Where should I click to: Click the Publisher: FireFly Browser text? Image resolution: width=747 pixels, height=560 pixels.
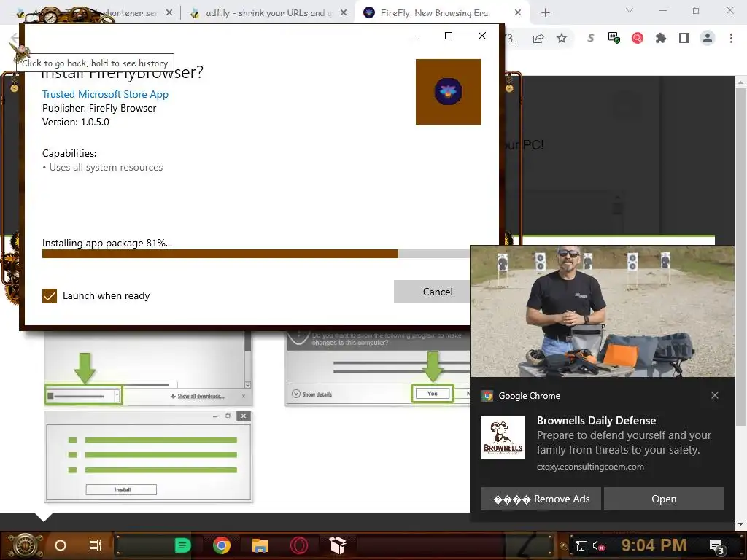coord(99,108)
